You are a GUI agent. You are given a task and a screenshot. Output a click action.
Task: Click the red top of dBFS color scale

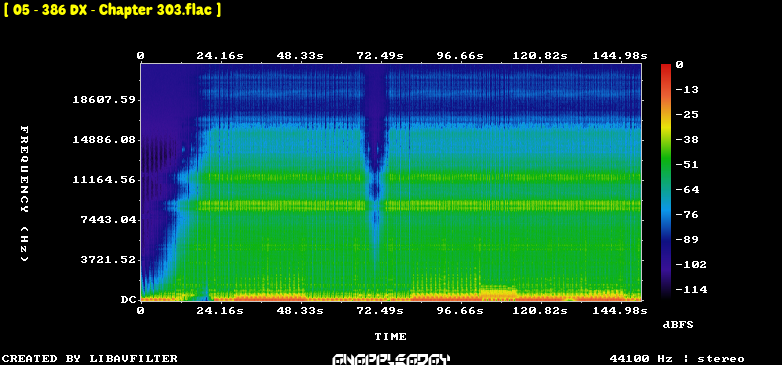(x=666, y=67)
